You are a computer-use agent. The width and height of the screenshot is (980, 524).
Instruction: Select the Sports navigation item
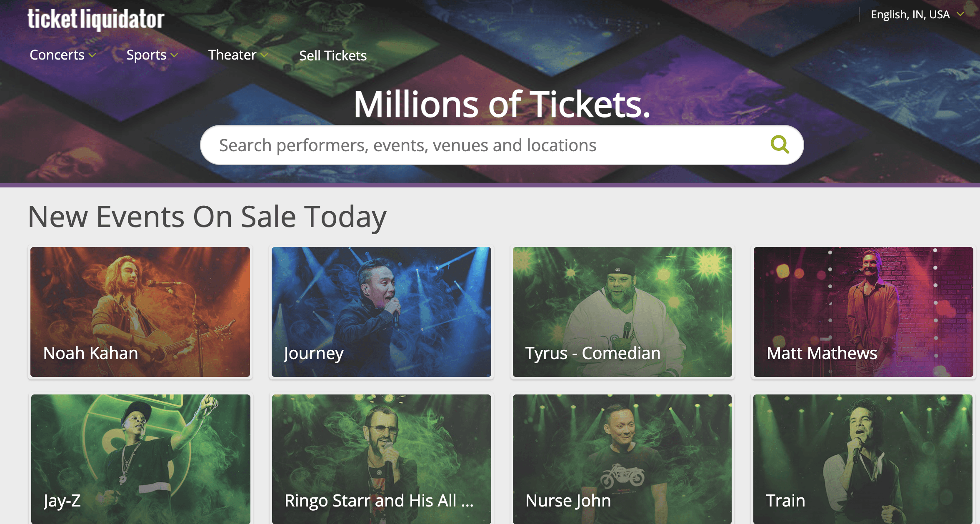146,55
